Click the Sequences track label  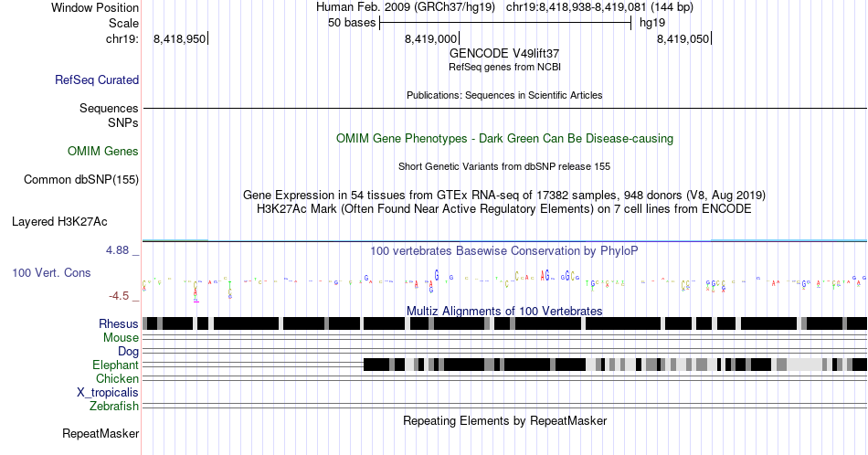pos(109,108)
